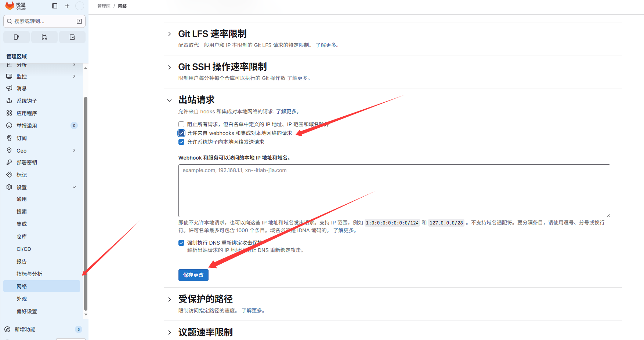Image resolution: width=644 pixels, height=340 pixels.
Task: Click the plus create-new icon
Action: [x=67, y=6]
